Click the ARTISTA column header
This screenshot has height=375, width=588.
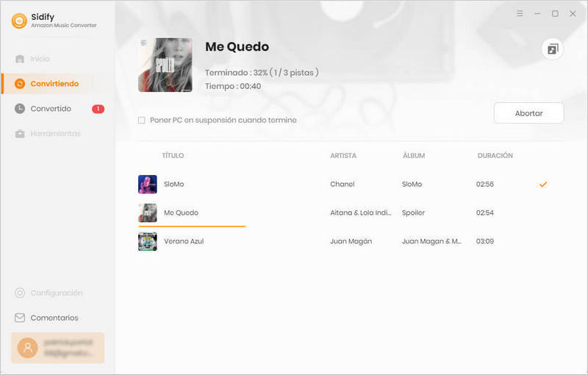[x=343, y=156]
